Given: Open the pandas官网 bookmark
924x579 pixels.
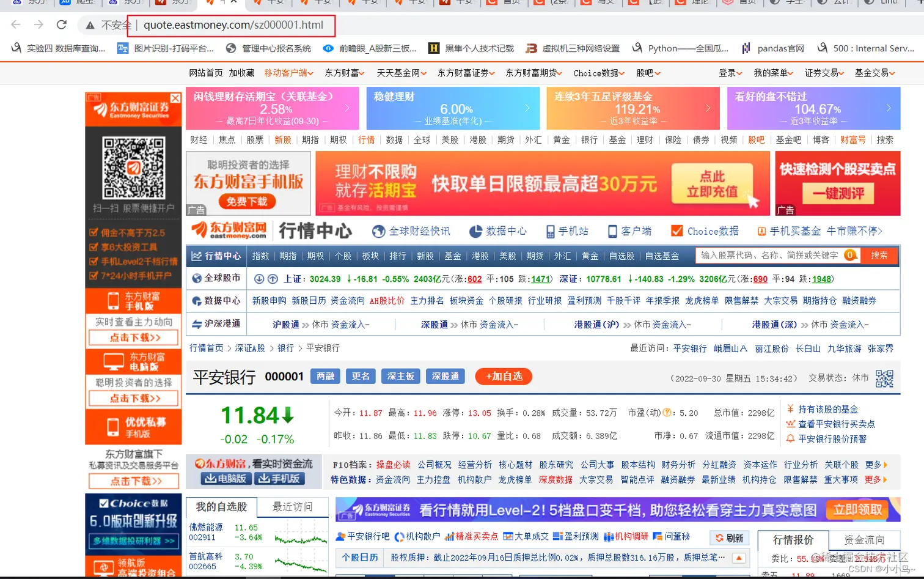Looking at the screenshot, I should 773,48.
